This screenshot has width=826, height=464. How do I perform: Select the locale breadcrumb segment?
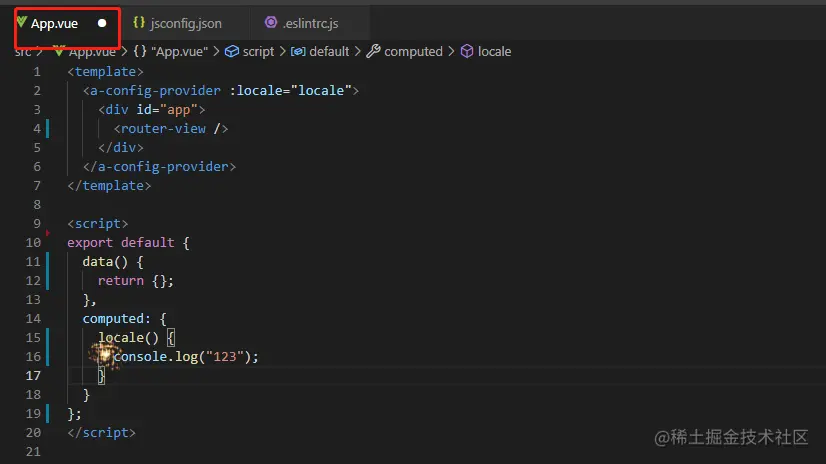coord(494,52)
